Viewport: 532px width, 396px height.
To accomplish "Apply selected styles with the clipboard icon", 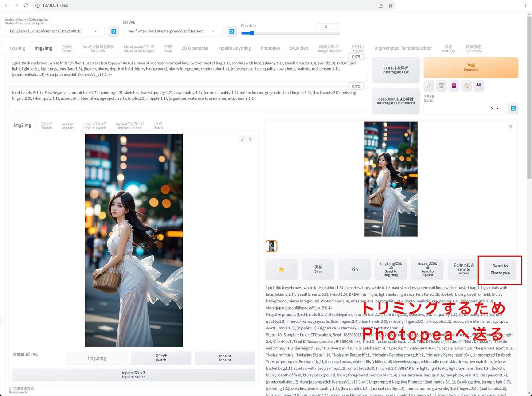I will [x=466, y=86].
